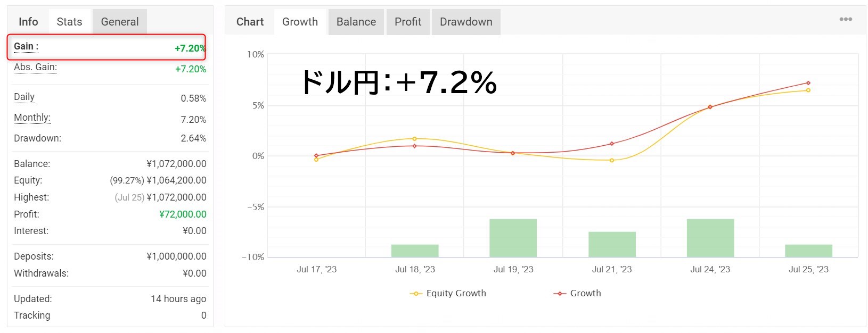Open the Profit chart tab
868x333 pixels.
point(408,22)
